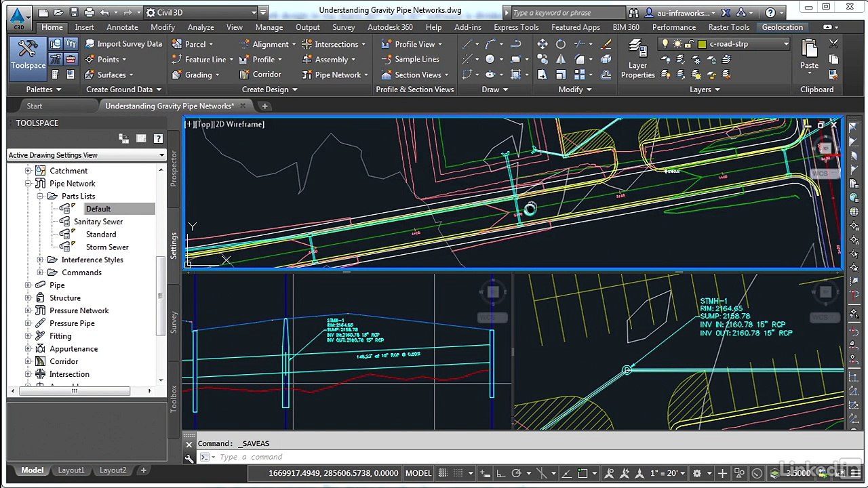Image resolution: width=868 pixels, height=488 pixels.
Task: Open the 1" = 20' annotation scale menu
Action: pos(668,473)
